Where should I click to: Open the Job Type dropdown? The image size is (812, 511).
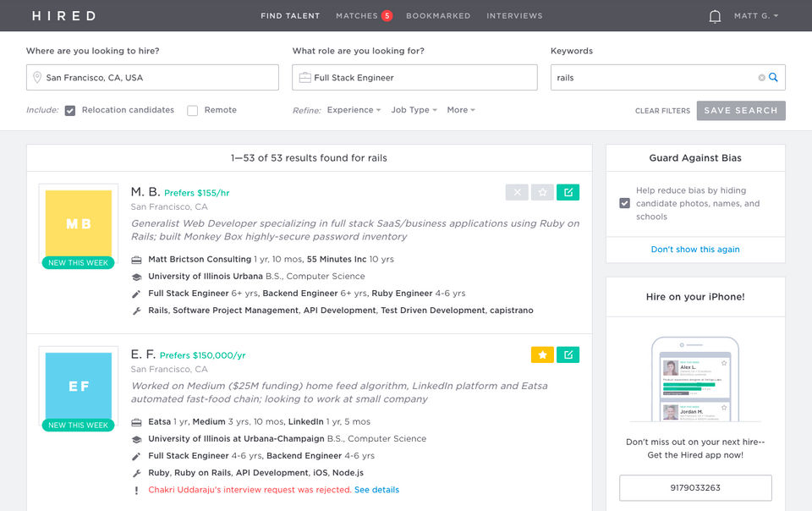(414, 110)
